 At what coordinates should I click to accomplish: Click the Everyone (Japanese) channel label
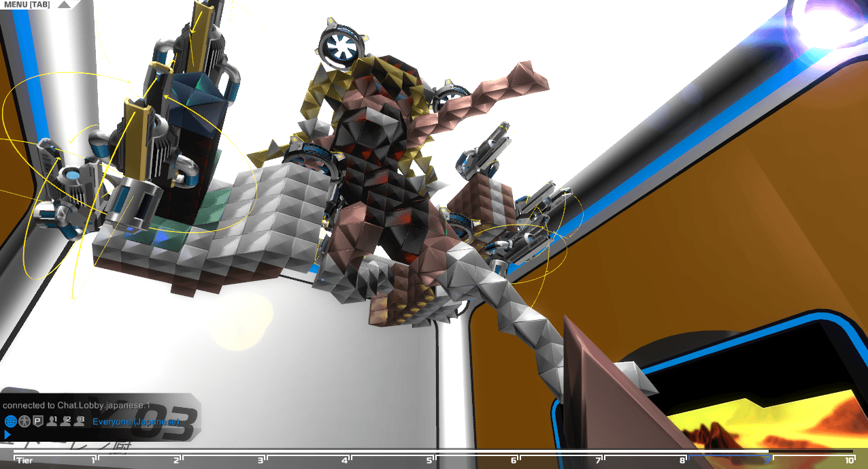[135, 422]
